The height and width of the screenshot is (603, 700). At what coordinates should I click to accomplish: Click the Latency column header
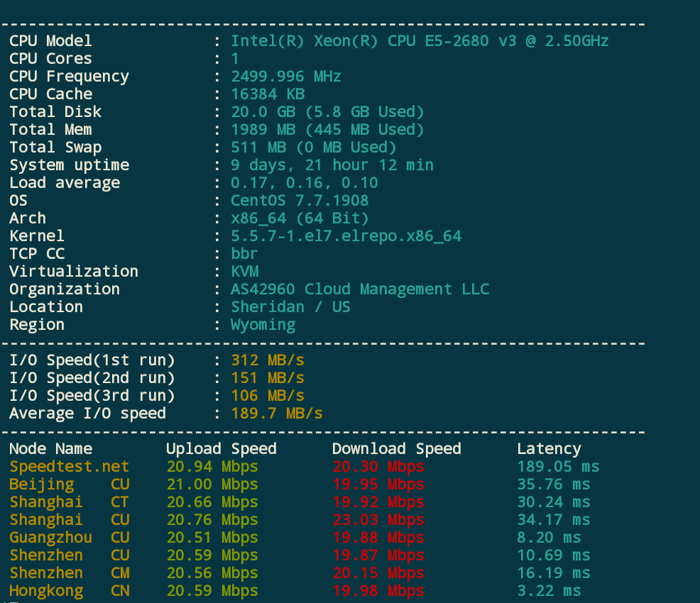point(549,449)
